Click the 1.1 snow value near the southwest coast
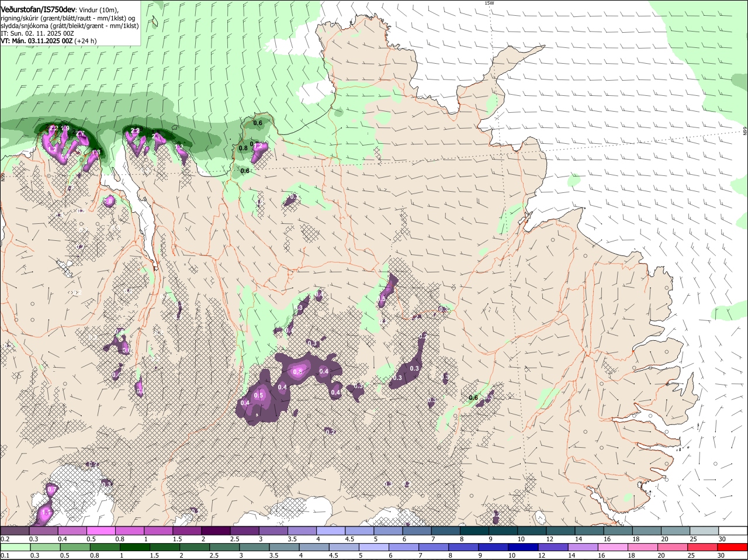Screen dimensions: 748x560 [x=47, y=512]
